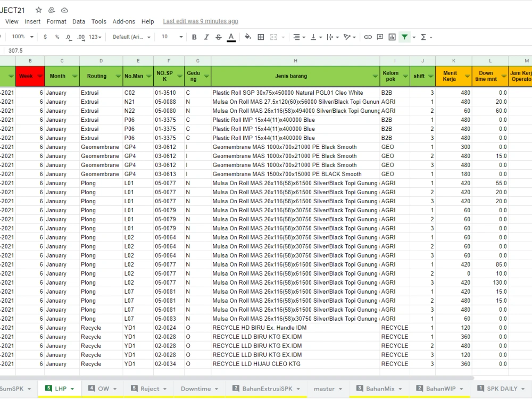Image resolution: width=532 pixels, height=399 pixels.
Task: Open the fill color tool
Action: tap(247, 37)
